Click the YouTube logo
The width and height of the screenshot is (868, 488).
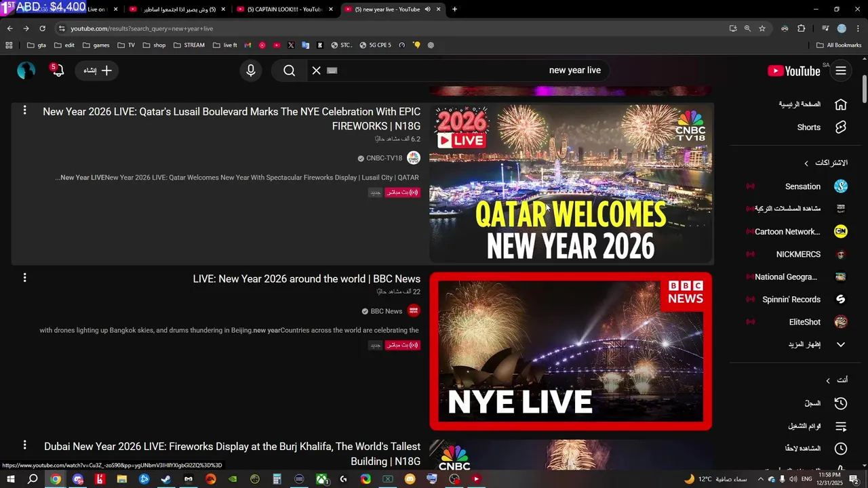(793, 70)
